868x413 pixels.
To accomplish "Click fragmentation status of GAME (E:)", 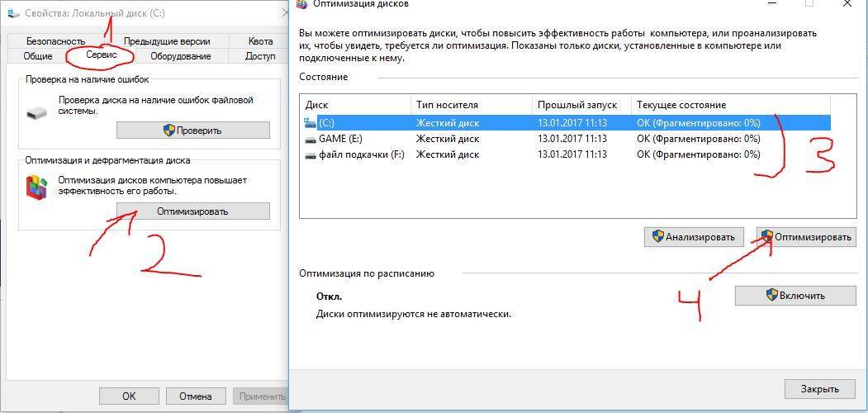I will 699,139.
